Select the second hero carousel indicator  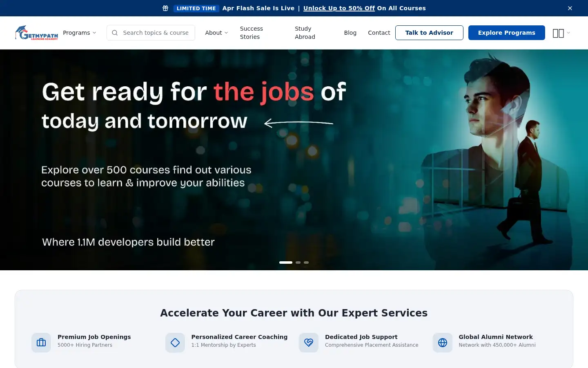(x=298, y=263)
